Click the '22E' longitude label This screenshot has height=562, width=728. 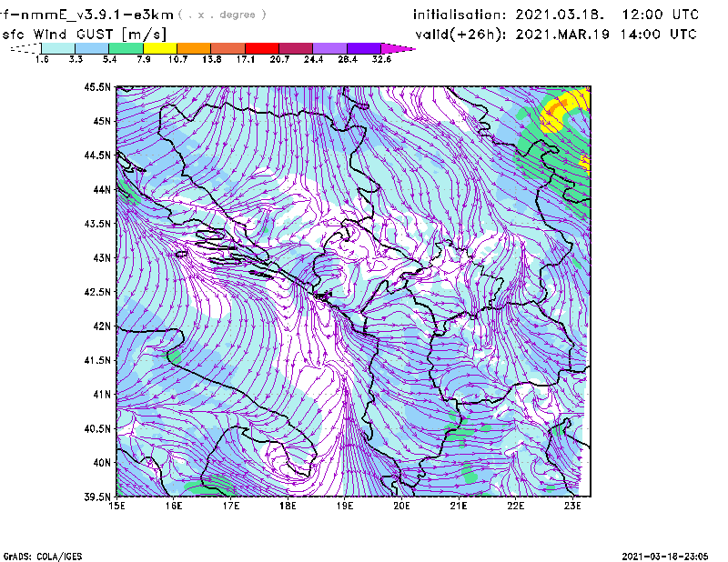(x=516, y=506)
